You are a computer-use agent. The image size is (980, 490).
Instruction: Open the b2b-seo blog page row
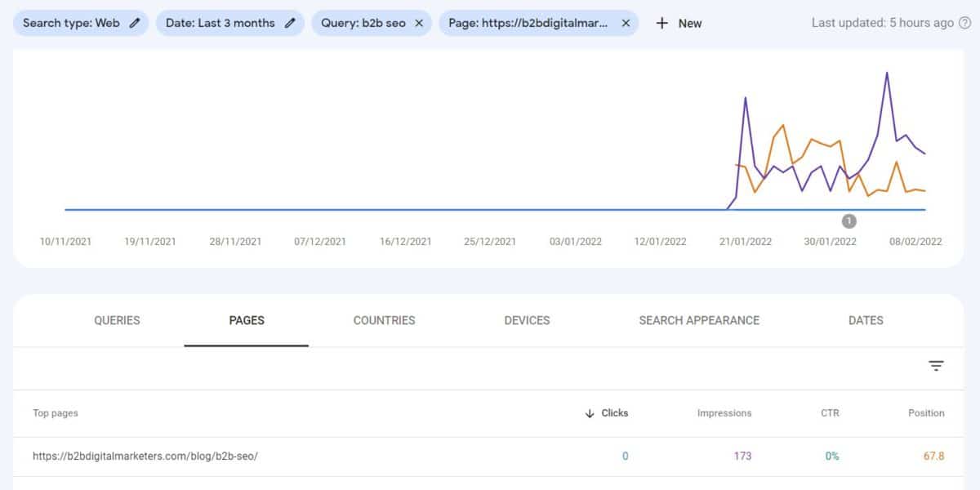[x=490, y=457]
